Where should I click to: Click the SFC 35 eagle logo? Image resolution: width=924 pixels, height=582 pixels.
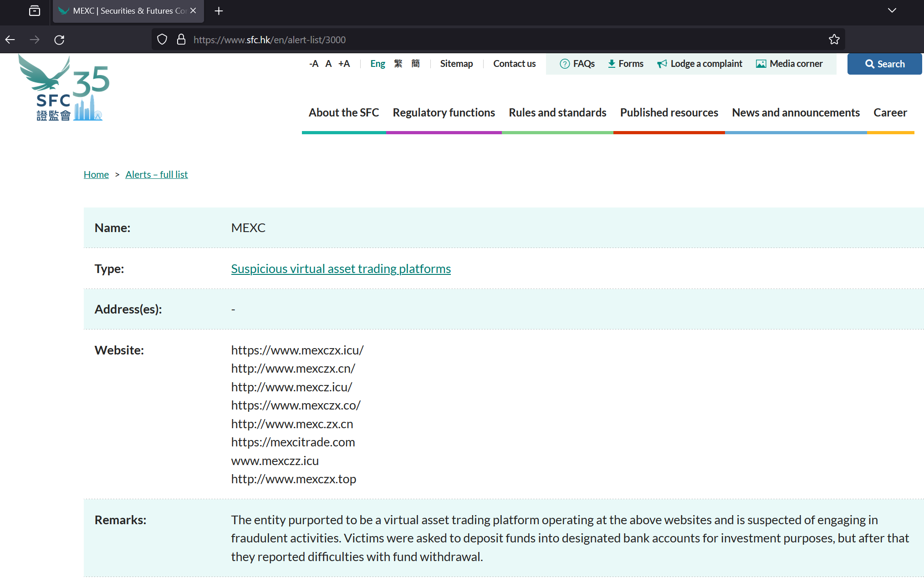(64, 88)
